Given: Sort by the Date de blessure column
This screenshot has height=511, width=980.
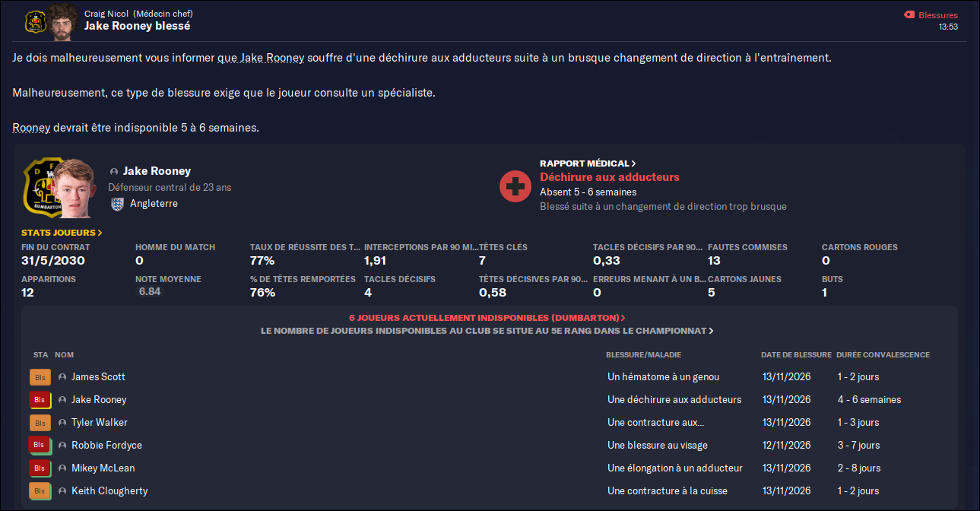Looking at the screenshot, I should coord(796,355).
